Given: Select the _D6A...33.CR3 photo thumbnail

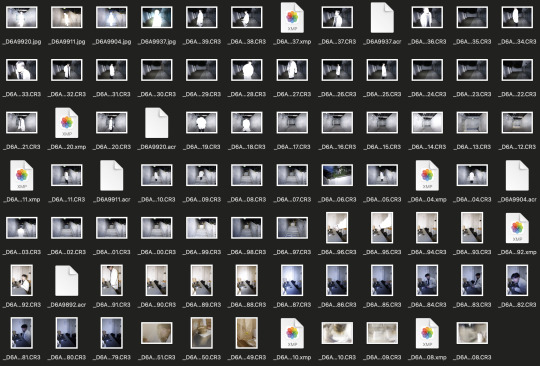Looking at the screenshot, I should pos(21,70).
